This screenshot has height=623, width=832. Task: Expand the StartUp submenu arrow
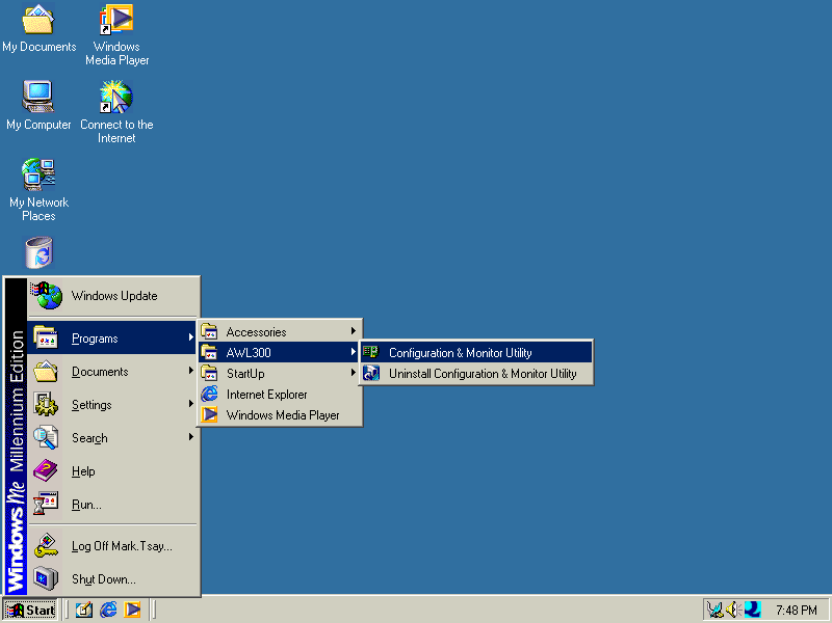pyautogui.click(x=353, y=373)
